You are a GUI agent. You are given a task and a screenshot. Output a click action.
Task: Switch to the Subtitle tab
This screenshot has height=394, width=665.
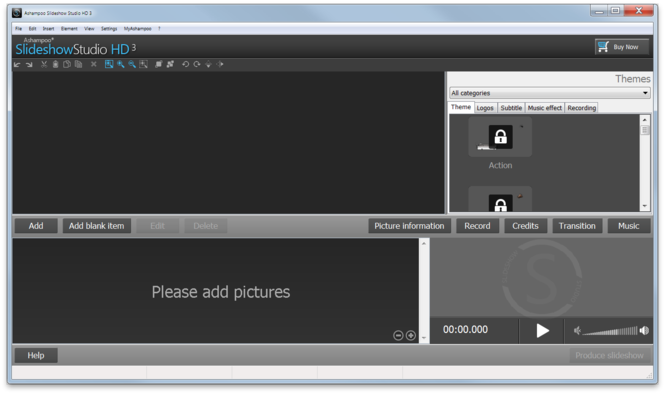[x=511, y=108]
